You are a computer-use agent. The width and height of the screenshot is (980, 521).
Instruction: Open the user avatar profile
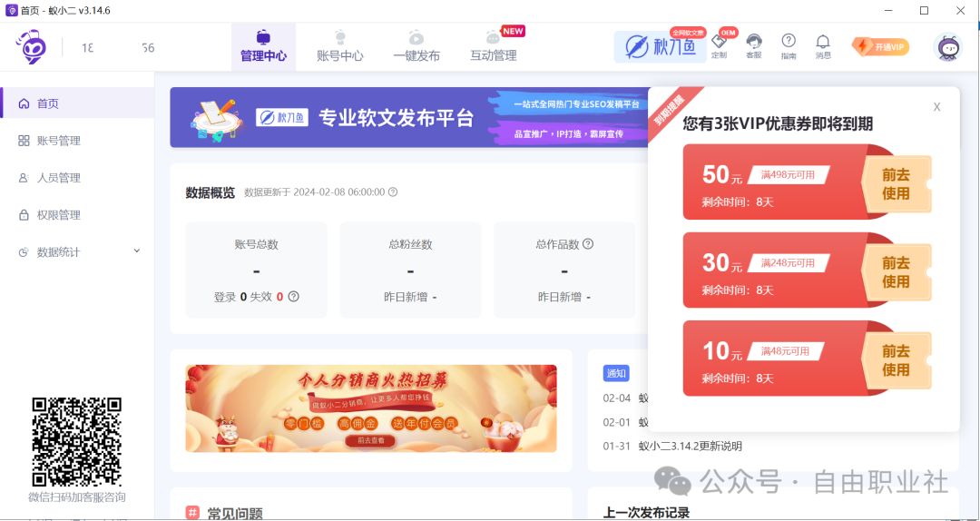pyautogui.click(x=947, y=47)
